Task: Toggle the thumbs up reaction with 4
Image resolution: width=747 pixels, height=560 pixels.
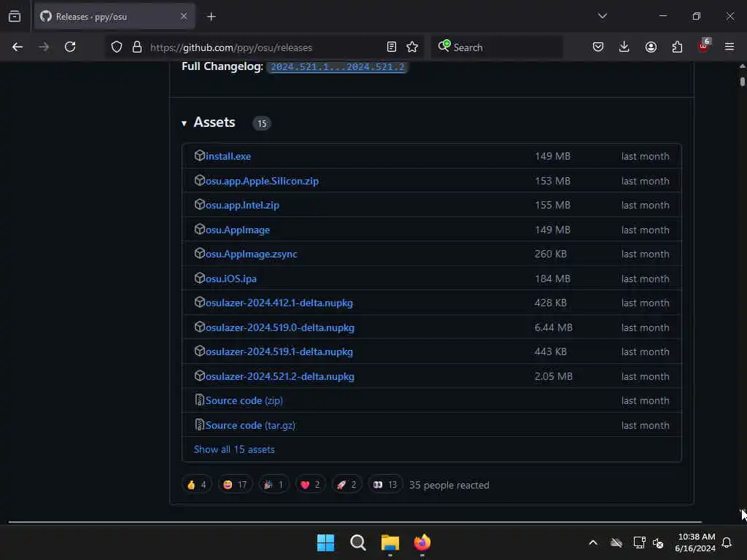Action: (x=197, y=485)
